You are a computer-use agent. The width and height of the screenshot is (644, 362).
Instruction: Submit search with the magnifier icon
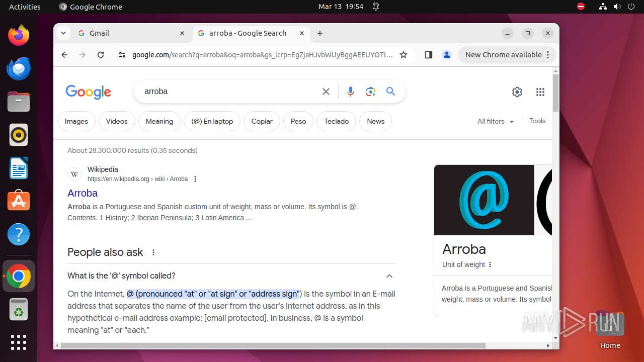(x=391, y=92)
